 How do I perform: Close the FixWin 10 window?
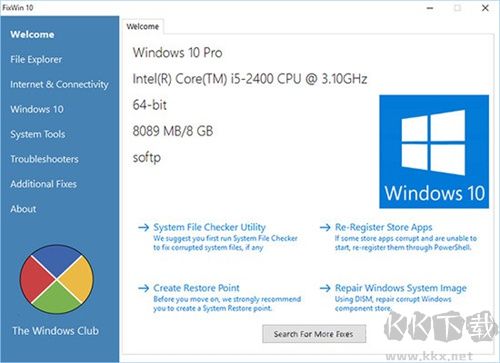coord(485,8)
